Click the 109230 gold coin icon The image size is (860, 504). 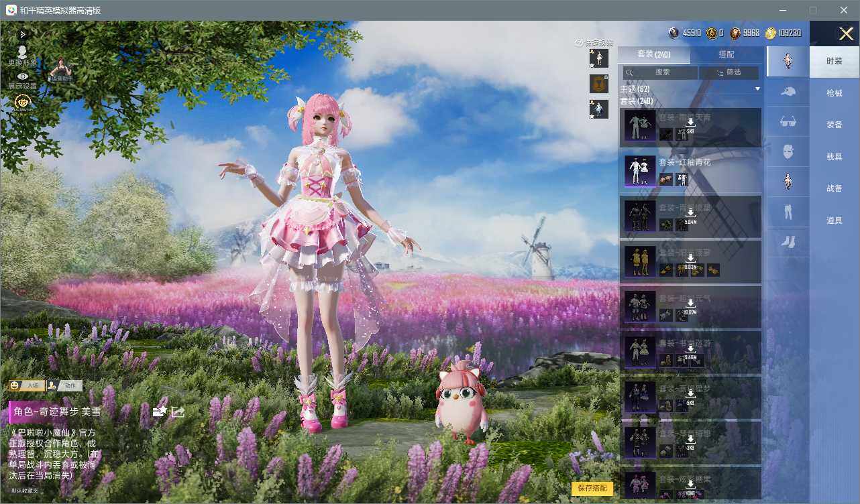pyautogui.click(x=771, y=33)
